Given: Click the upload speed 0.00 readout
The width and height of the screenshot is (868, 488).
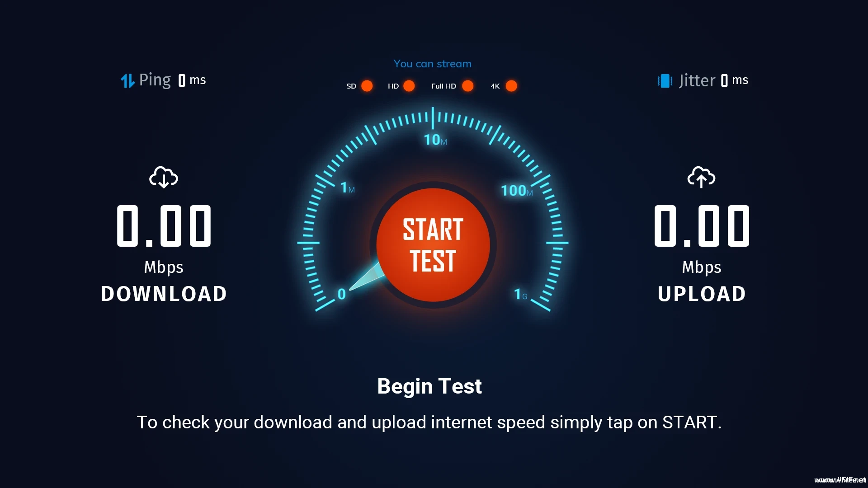Looking at the screenshot, I should [702, 226].
